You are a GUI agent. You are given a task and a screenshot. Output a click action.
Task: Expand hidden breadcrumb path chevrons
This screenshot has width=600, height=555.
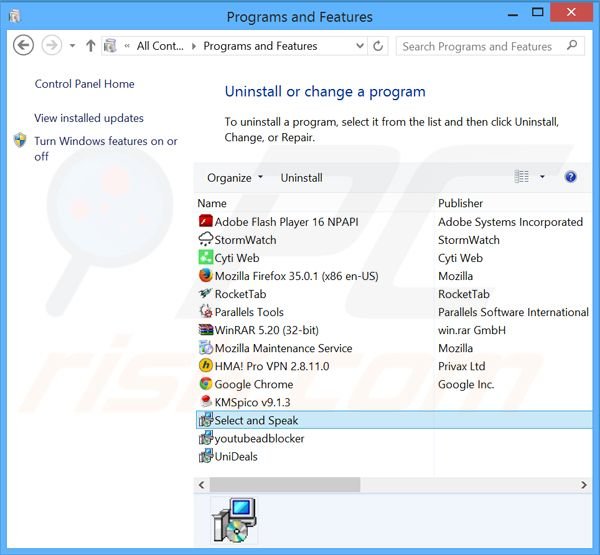(x=127, y=46)
